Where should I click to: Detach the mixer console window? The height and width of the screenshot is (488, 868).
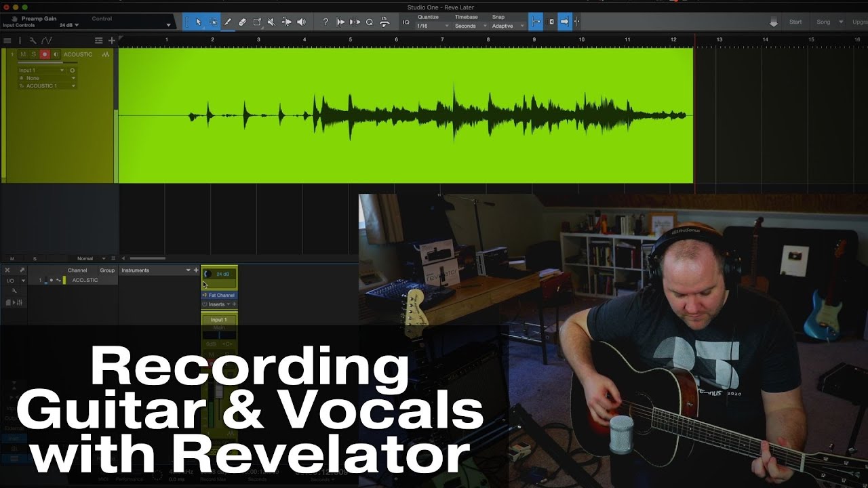click(x=22, y=270)
